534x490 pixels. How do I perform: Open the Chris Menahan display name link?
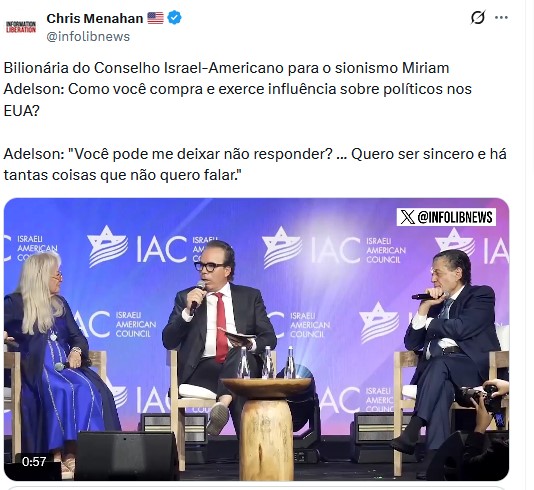[x=95, y=18]
